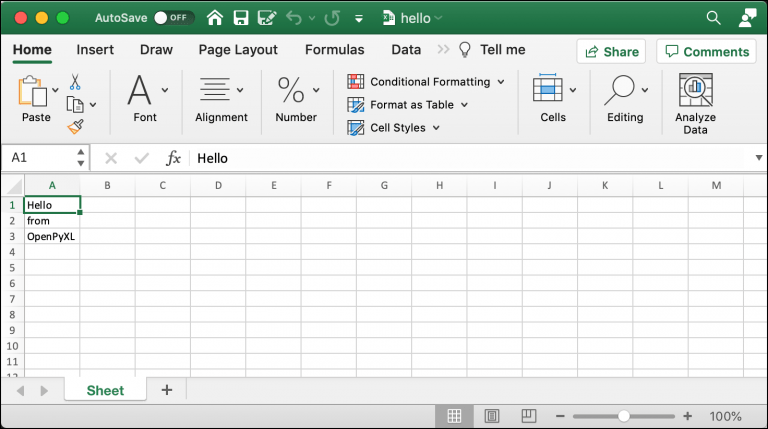Click the previous sheet arrow
The image size is (768, 429).
click(21, 391)
